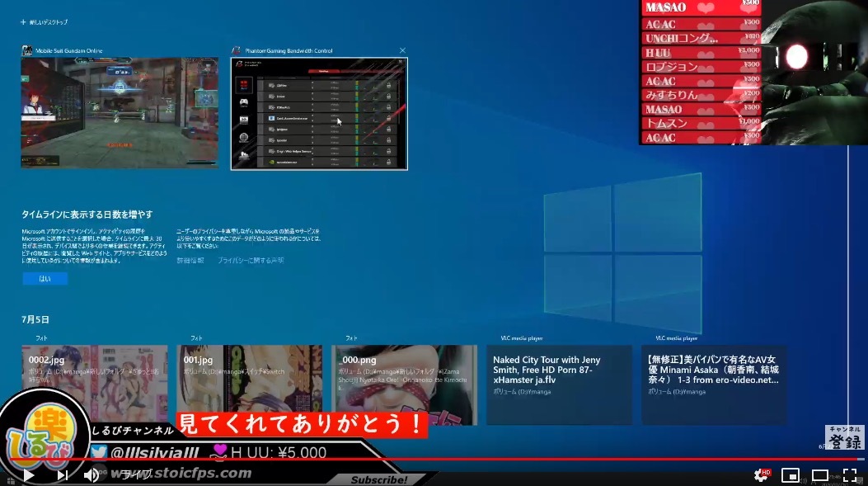Toggle theater mode view
The height and width of the screenshot is (486, 868).
tap(820, 475)
